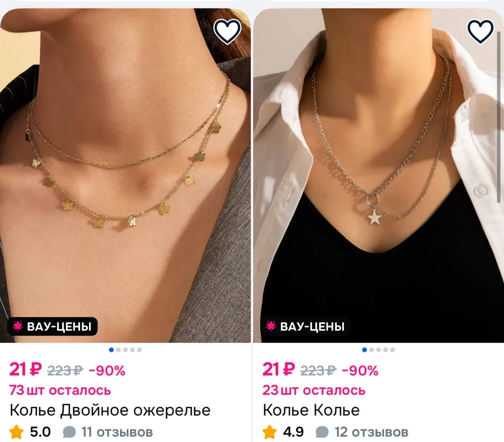This screenshot has width=504, height=442.
Task: Tap the 21 ₽ price of butterfly necklace
Action: click(26, 370)
